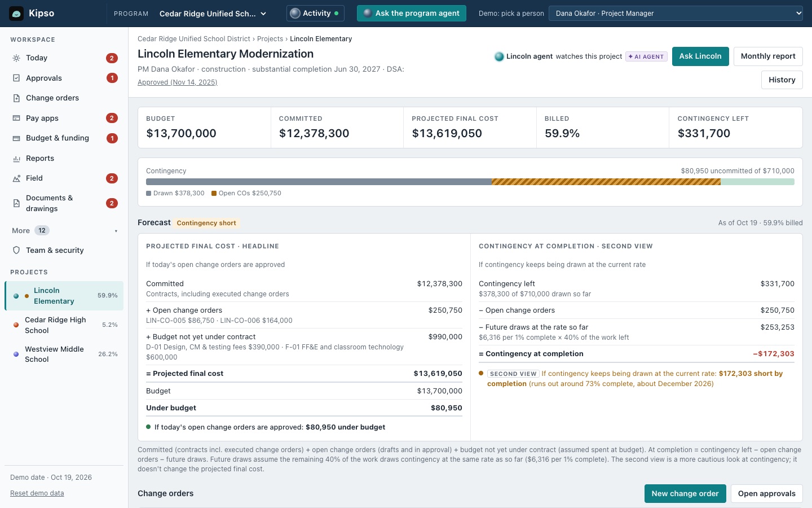Click Ask the program agent button
Viewport: 812px width, 508px height.
pyautogui.click(x=412, y=13)
